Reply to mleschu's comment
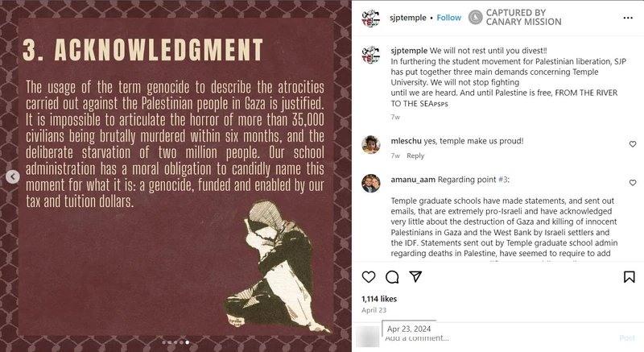Image resolution: width=644 pixels, height=352 pixels. click(415, 155)
